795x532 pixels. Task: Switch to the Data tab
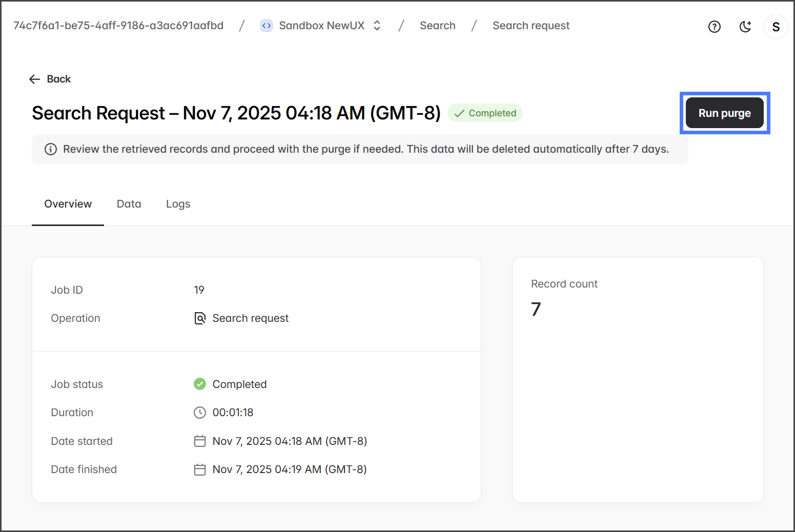129,204
